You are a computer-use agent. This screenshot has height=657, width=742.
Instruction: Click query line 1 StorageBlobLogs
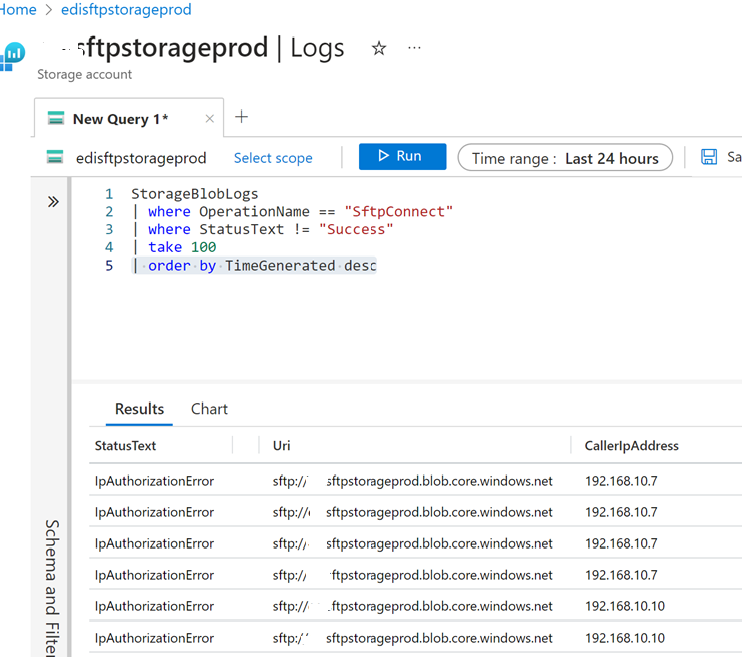point(194,194)
